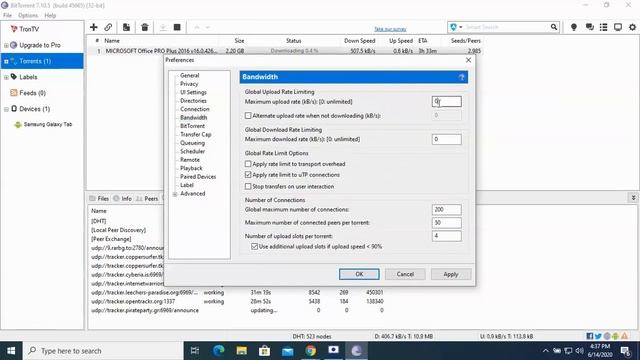
Task: Expand the Upgrade to Pro sidebar node
Action: click(6, 45)
